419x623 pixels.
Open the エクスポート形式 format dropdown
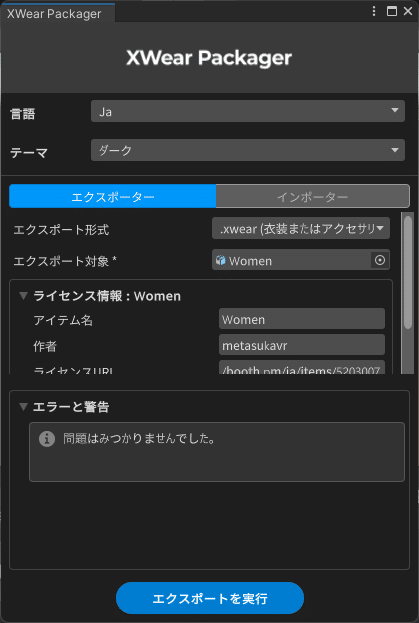pos(301,228)
